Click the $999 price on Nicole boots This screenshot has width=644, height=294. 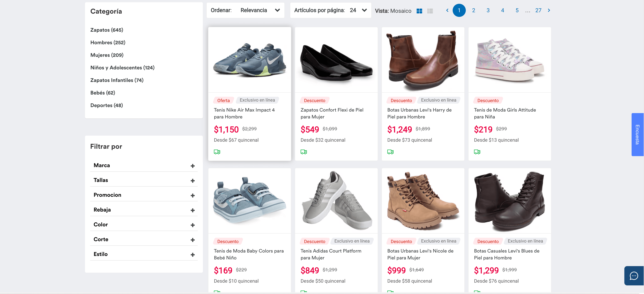396,271
